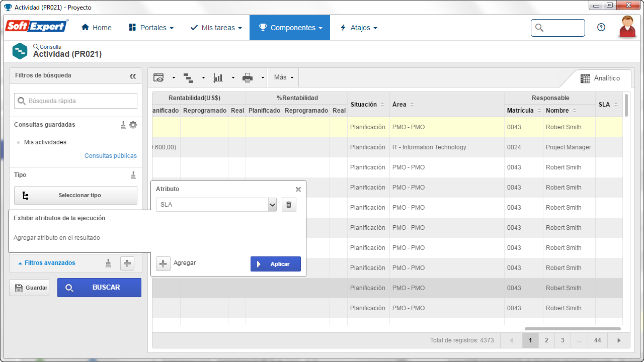644x362 pixels.
Task: Open the Componentes menu
Action: click(290, 28)
